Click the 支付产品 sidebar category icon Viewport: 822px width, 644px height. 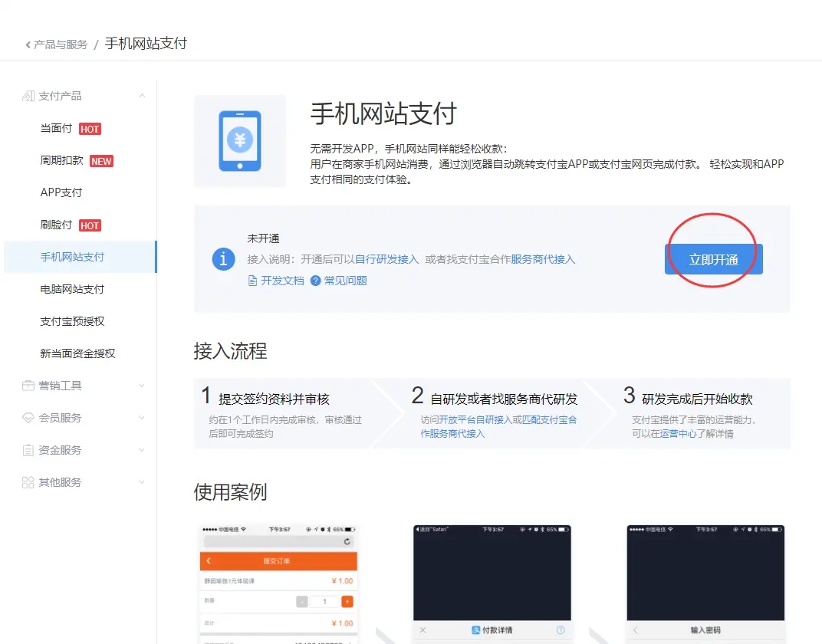[28, 96]
